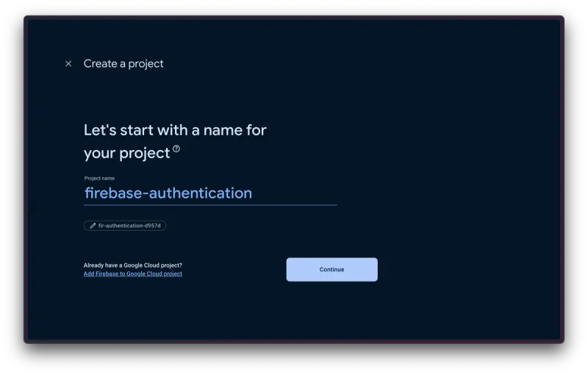
Task: Click the 'Create a project' title text
Action: click(123, 64)
